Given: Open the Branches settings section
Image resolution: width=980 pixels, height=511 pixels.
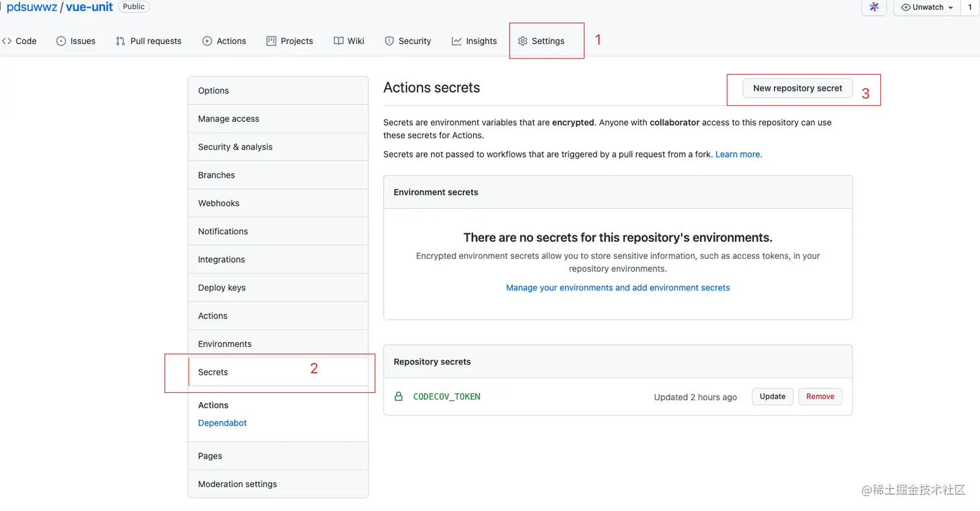Looking at the screenshot, I should coord(216,175).
